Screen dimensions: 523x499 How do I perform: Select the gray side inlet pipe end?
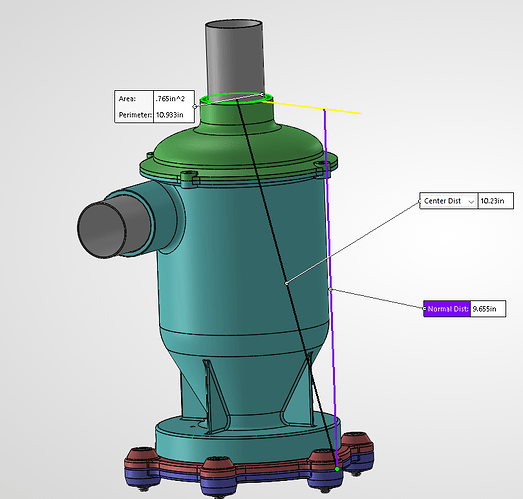pos(100,230)
